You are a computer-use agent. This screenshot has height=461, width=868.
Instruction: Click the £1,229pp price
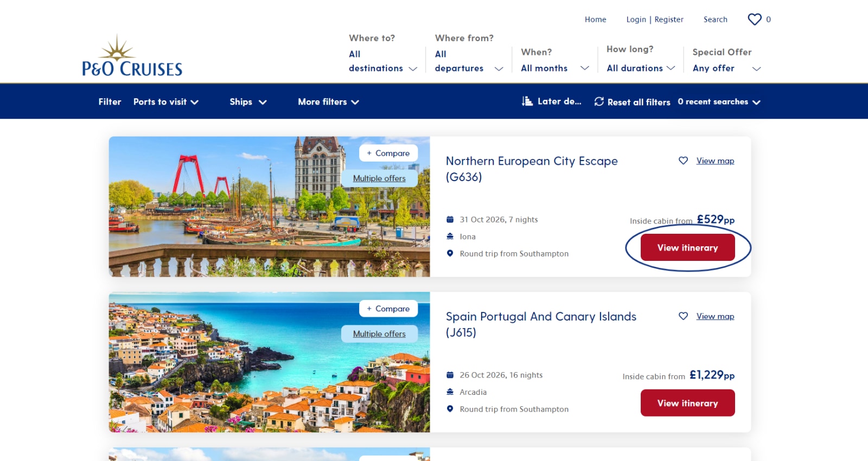point(712,375)
